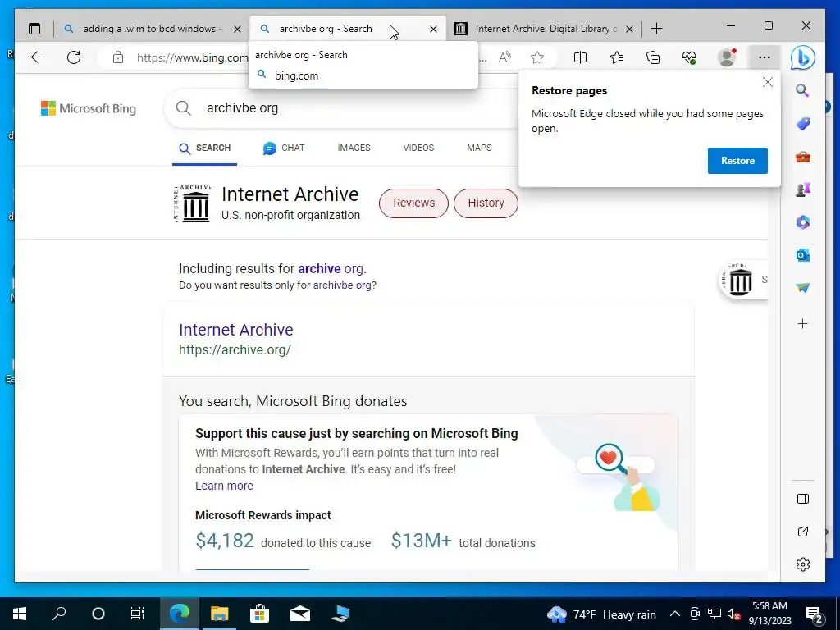This screenshot has height=630, width=840.
Task: Open taskbar search magnifier
Action: coord(59,614)
